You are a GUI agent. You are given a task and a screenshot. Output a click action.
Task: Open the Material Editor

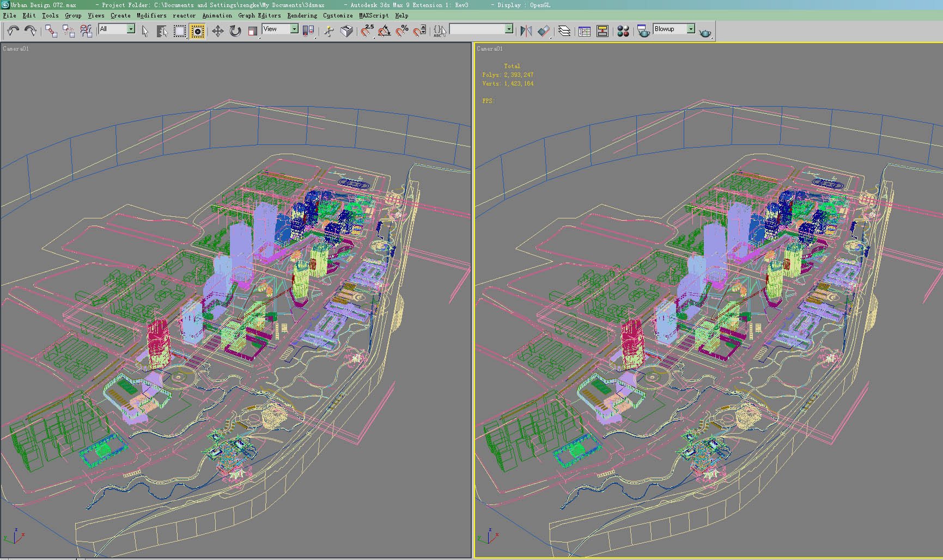[x=623, y=31]
